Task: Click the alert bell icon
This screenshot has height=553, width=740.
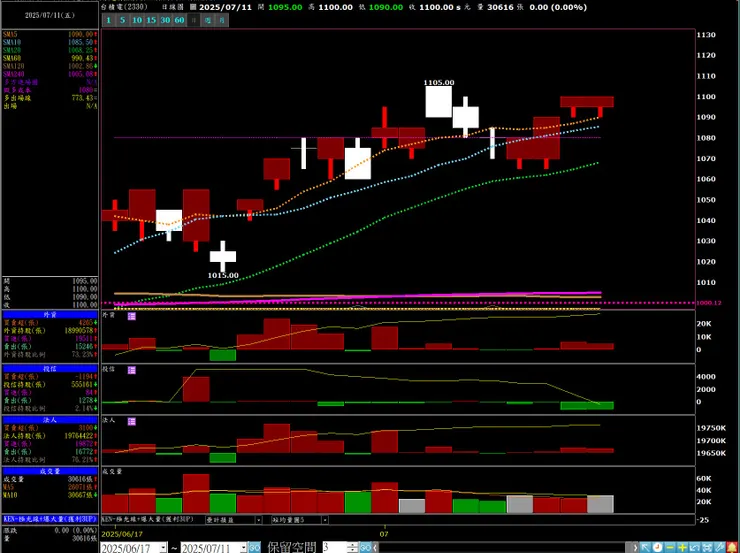Action: pos(732,547)
